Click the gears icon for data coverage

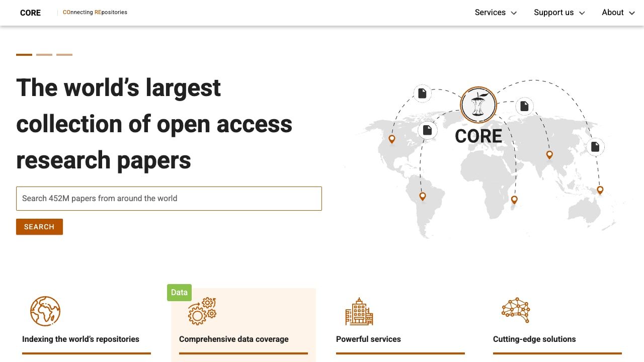(x=202, y=311)
